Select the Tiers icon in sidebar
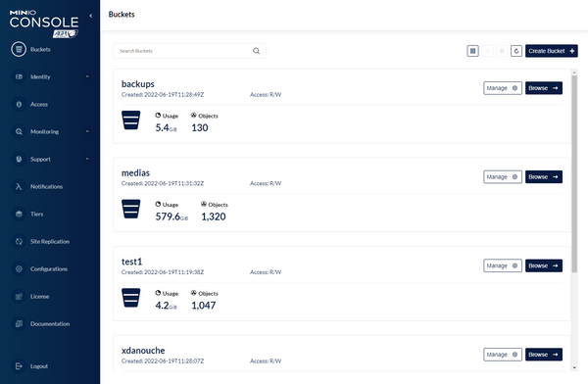588x384 pixels. click(19, 214)
